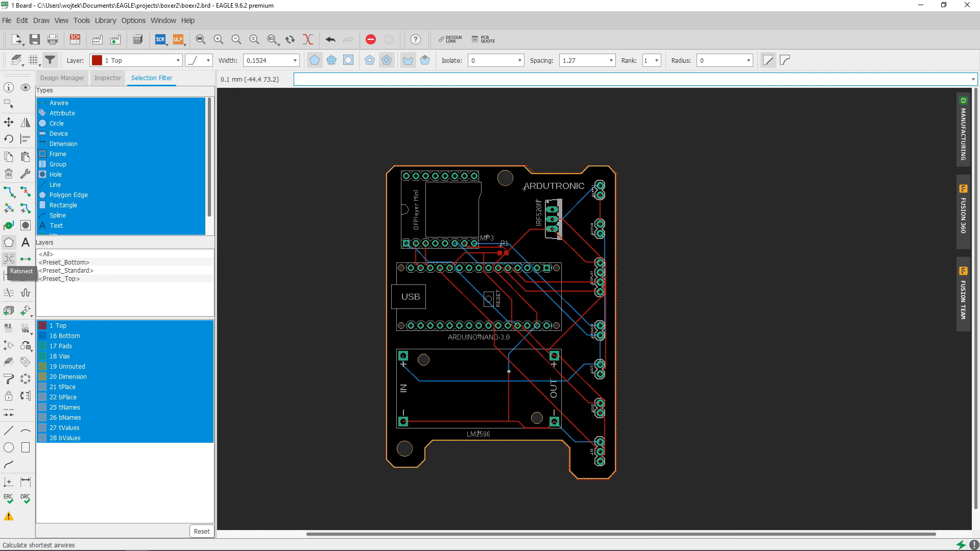The width and height of the screenshot is (980, 551).
Task: Select the Delete trash can tool
Action: point(9,174)
